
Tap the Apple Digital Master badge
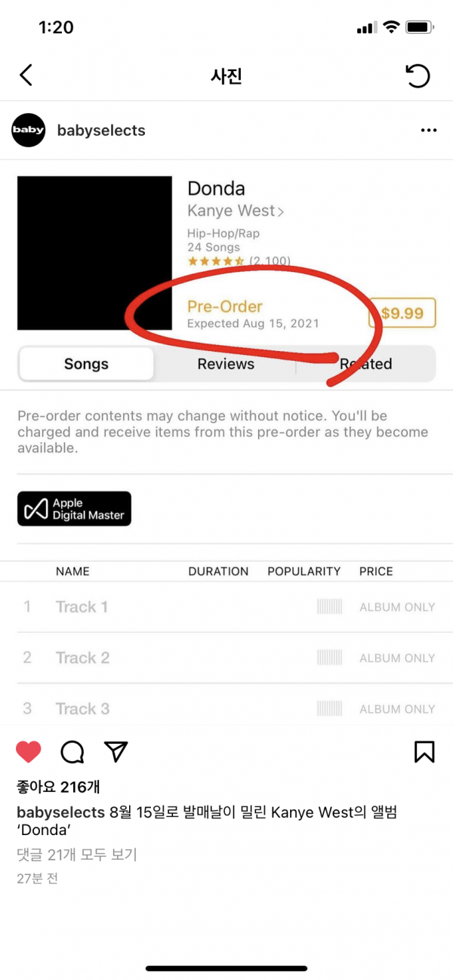(x=74, y=509)
